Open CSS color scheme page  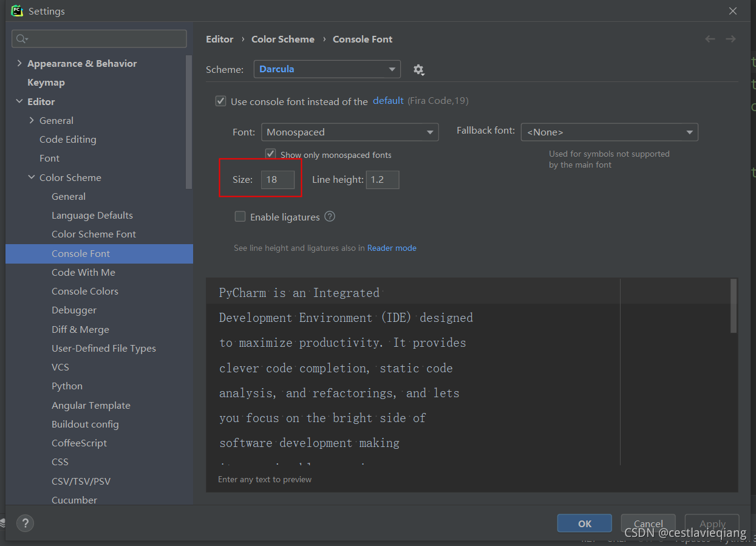60,462
